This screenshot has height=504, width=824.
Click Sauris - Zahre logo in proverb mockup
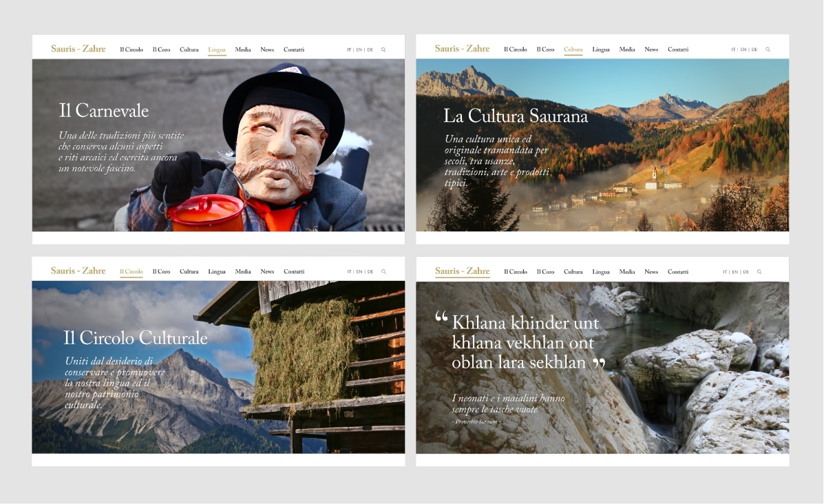[x=462, y=271]
